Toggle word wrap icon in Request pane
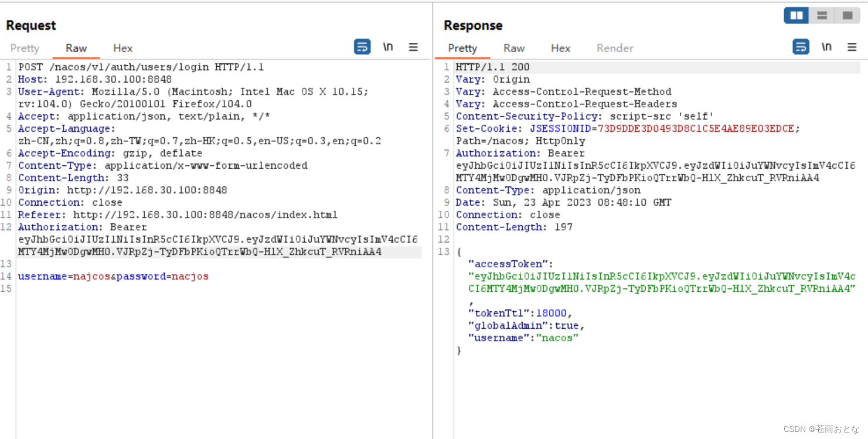The width and height of the screenshot is (868, 439). [x=362, y=47]
